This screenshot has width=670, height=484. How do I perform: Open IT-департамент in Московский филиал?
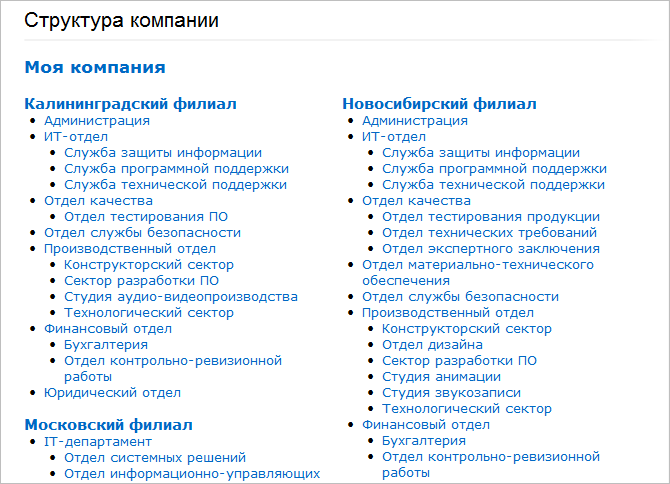coord(98,441)
